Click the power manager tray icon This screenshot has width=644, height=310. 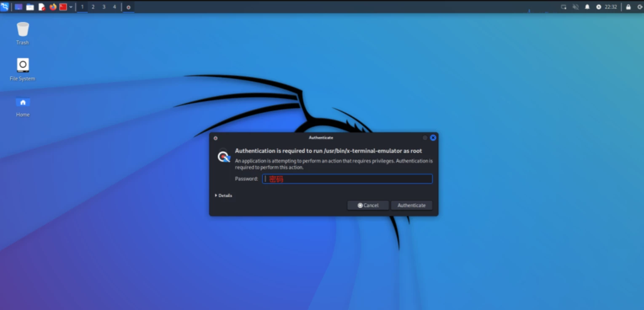(599, 7)
